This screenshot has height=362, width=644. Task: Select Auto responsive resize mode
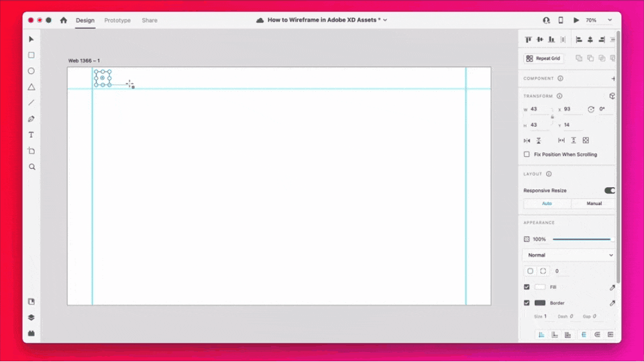547,204
